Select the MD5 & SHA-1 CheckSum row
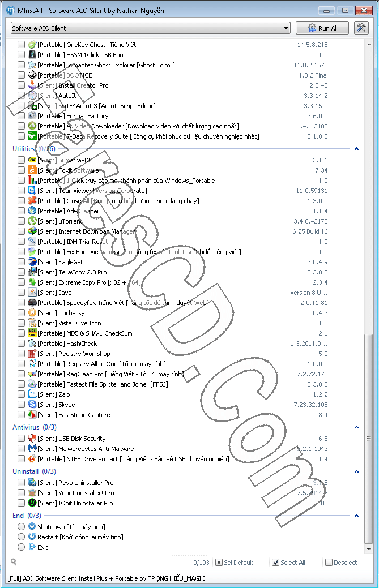 173,333
